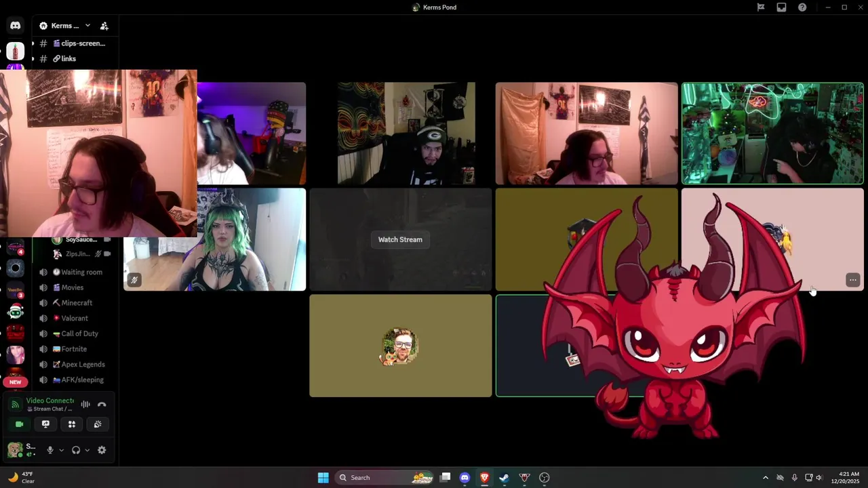Viewport: 868px width, 488px height.
Task: Show hidden system tray icons chevron
Action: point(766,478)
